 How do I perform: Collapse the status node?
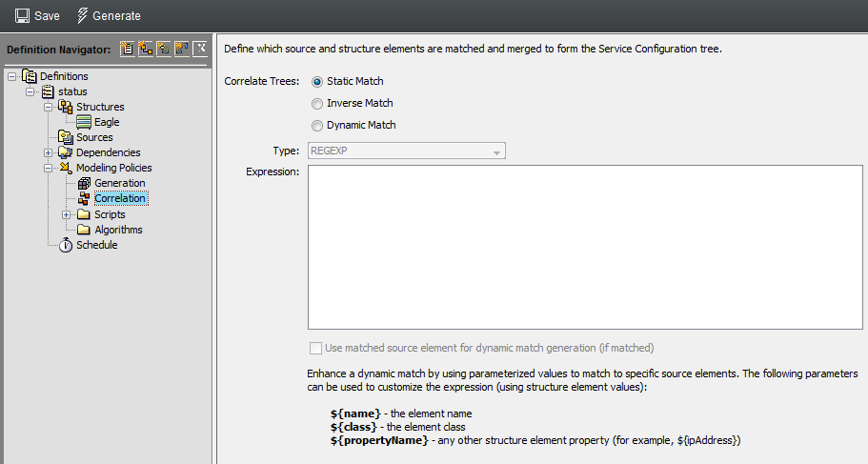coord(30,91)
